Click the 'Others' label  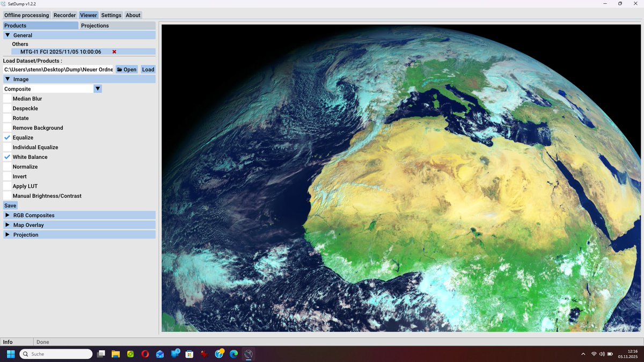pos(20,44)
